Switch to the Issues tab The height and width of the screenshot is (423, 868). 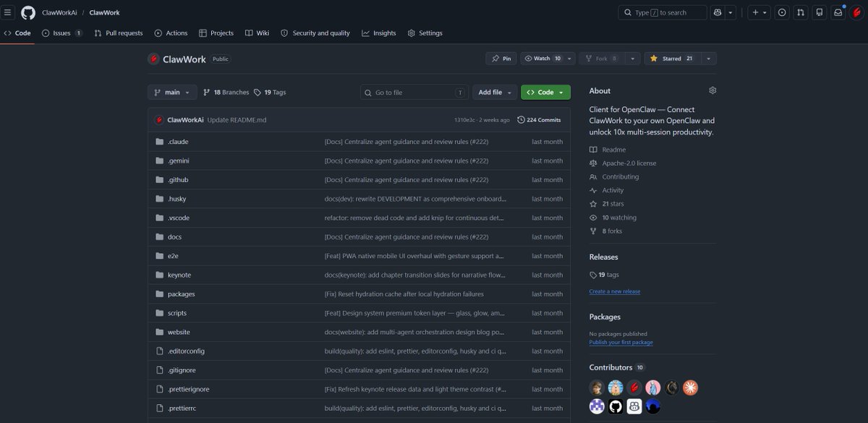click(62, 33)
